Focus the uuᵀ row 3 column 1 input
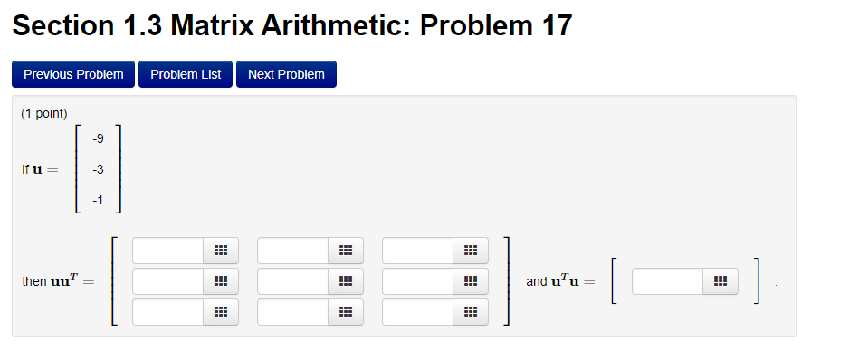Viewport: 868px width, 350px height. [168, 312]
